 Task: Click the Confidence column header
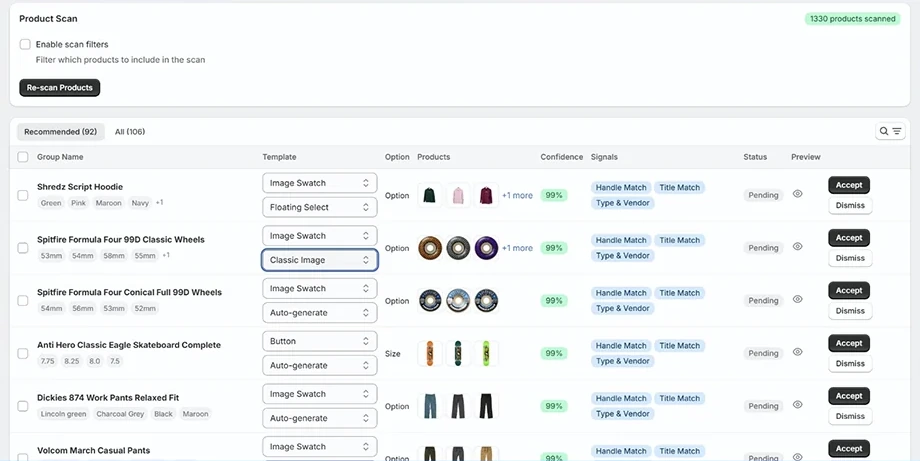[x=562, y=157]
